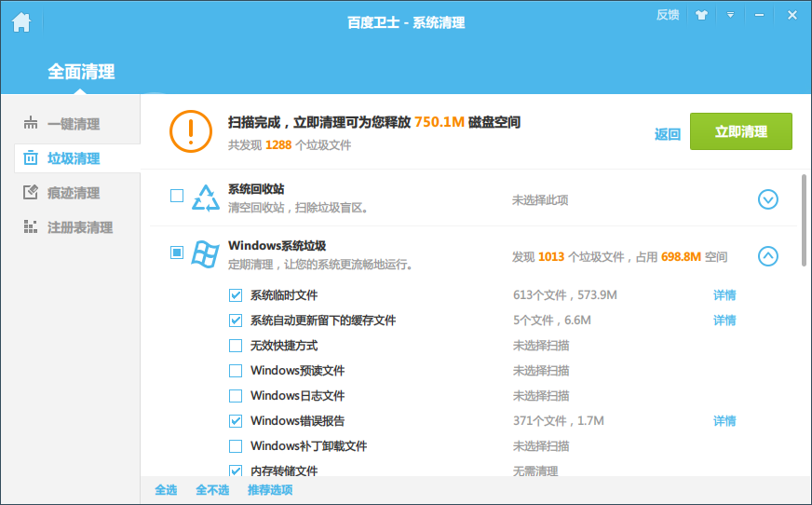Collapse the Windows系统垃圾 section
Screen dimensions: 812x505
click(768, 256)
